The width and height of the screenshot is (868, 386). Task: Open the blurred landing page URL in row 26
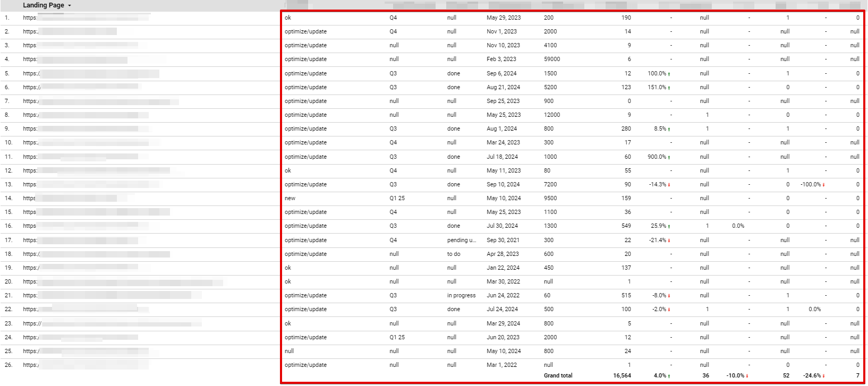(86, 365)
